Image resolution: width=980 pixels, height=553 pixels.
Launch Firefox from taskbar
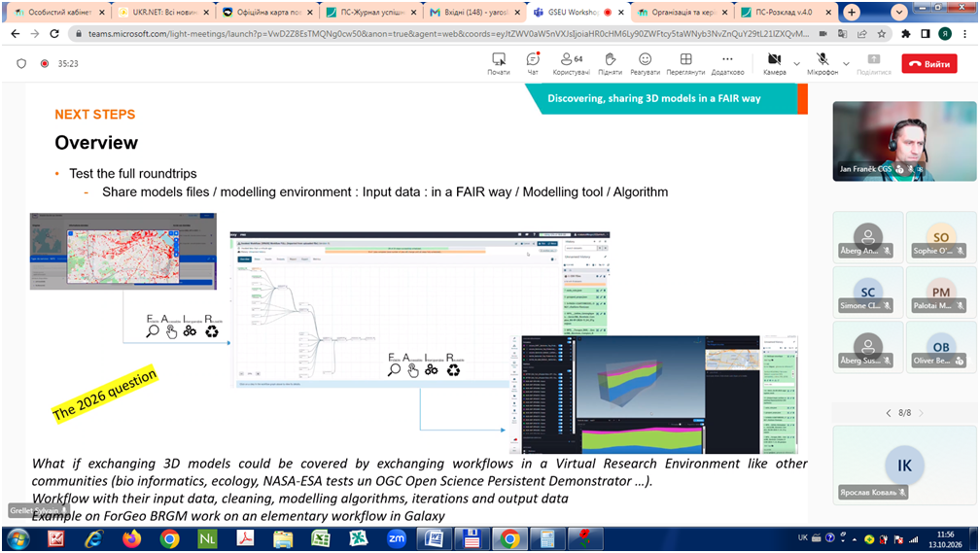[x=131, y=538]
